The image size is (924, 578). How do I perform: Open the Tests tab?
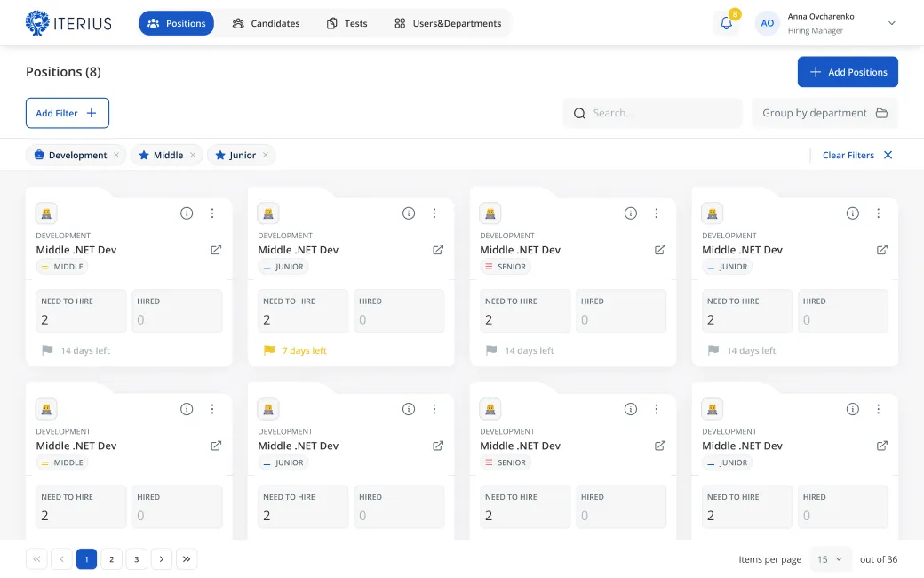pos(346,23)
